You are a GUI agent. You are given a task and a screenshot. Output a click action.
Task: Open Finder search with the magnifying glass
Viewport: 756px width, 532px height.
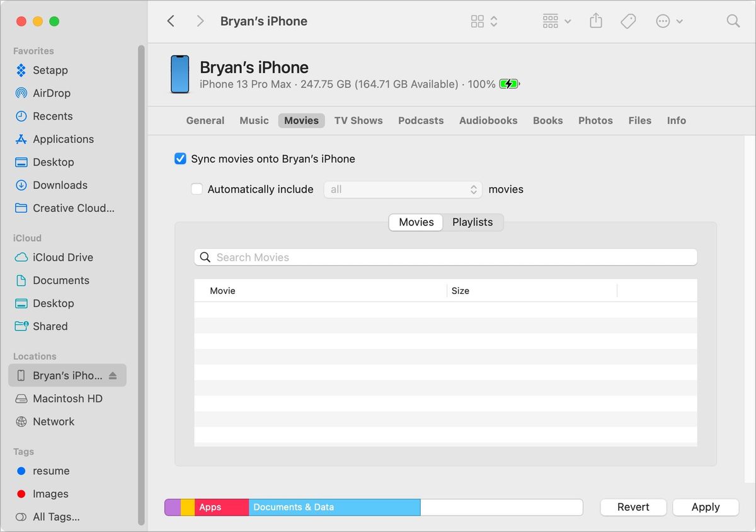pos(733,20)
